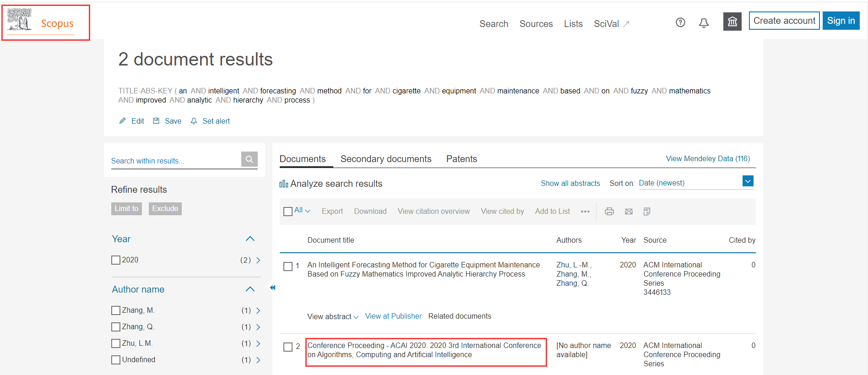868x375 pixels.
Task: Click the Sign in button
Action: [841, 21]
